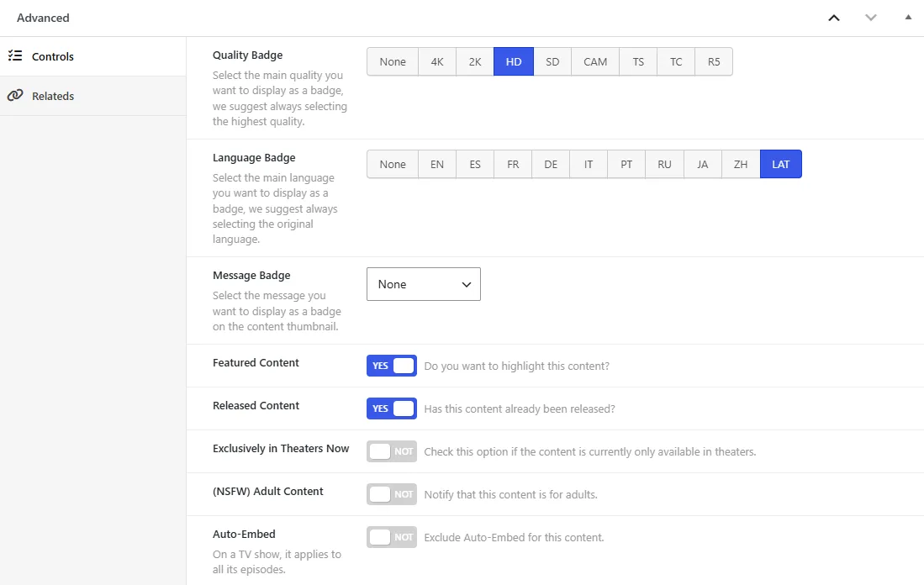Toggle the Auto-Embed exclusion switch
Screen dimensions: 924x585
tap(392, 537)
